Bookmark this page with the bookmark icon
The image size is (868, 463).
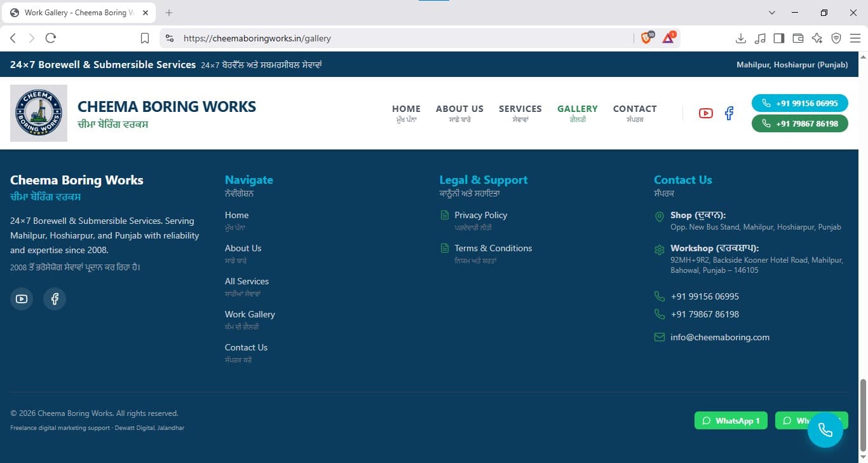click(145, 38)
